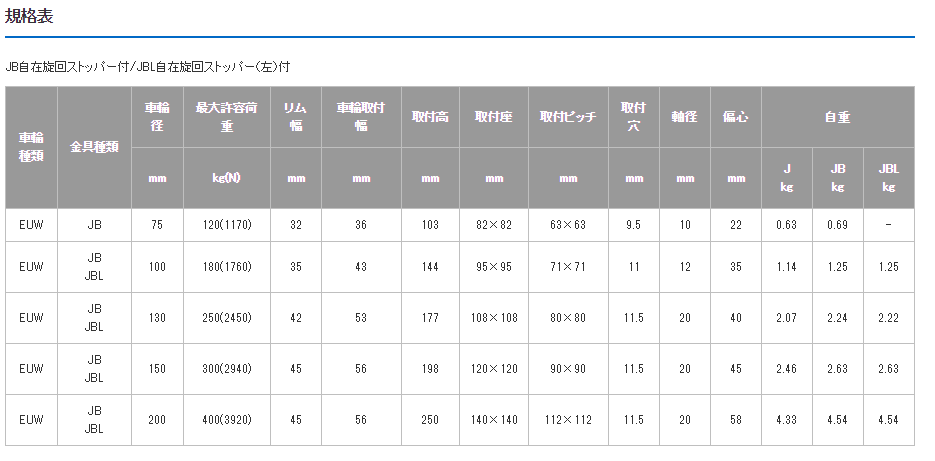Click the 120(1170) load cell

(226, 225)
